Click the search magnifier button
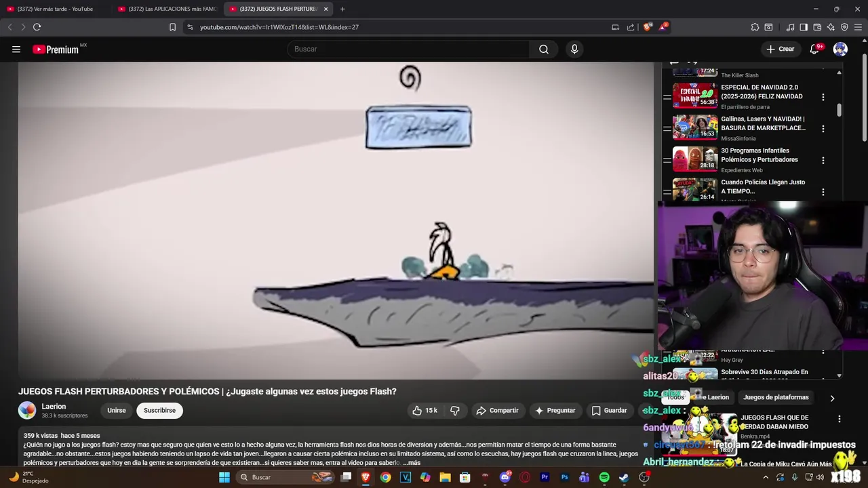This screenshot has width=868, height=488. (x=544, y=49)
